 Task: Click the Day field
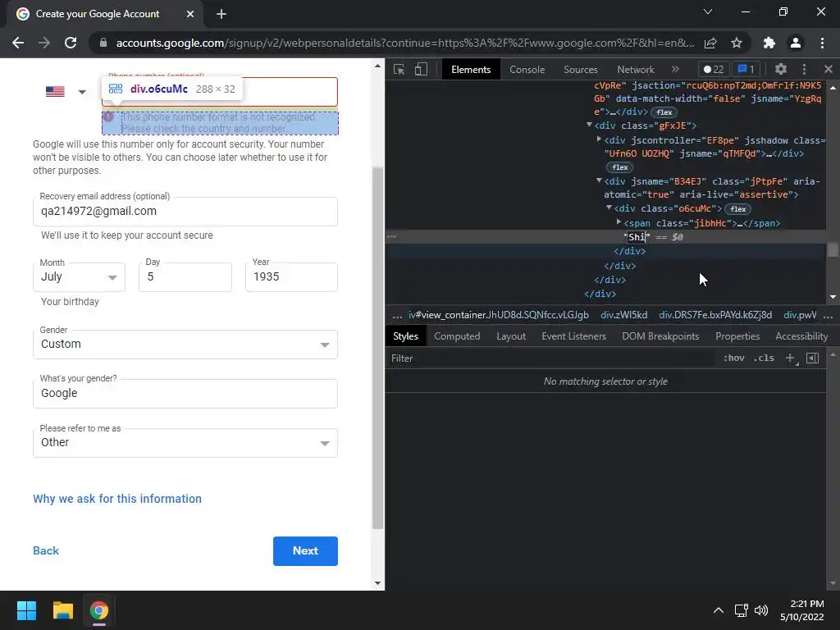tap(185, 277)
